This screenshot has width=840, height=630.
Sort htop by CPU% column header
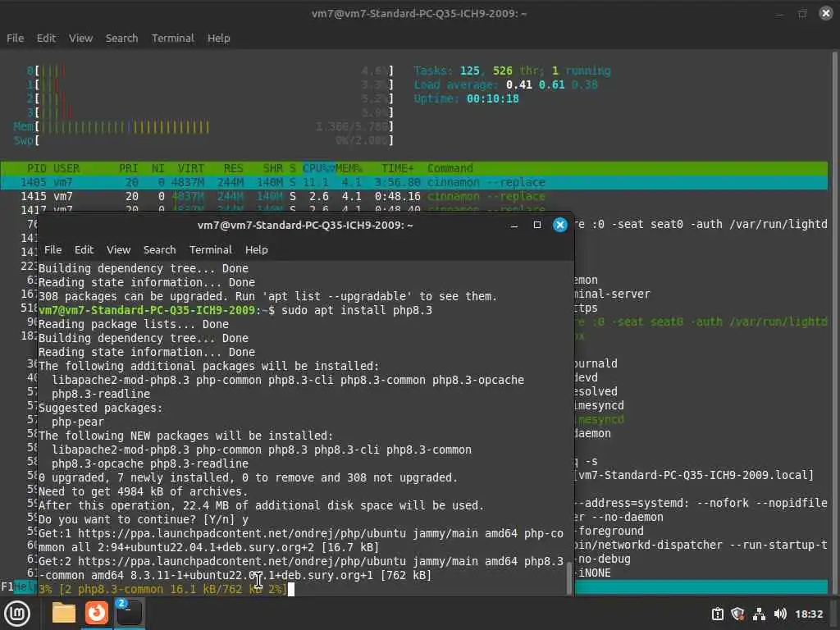[319, 168]
